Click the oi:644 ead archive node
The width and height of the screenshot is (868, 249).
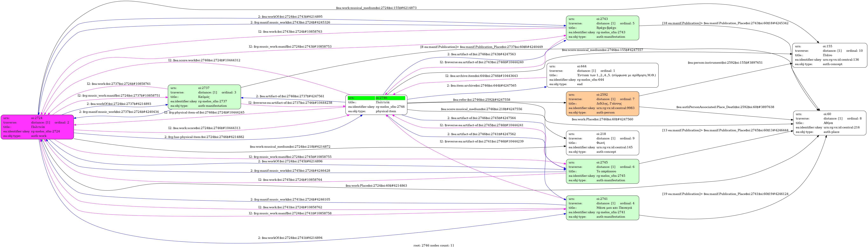602,75
